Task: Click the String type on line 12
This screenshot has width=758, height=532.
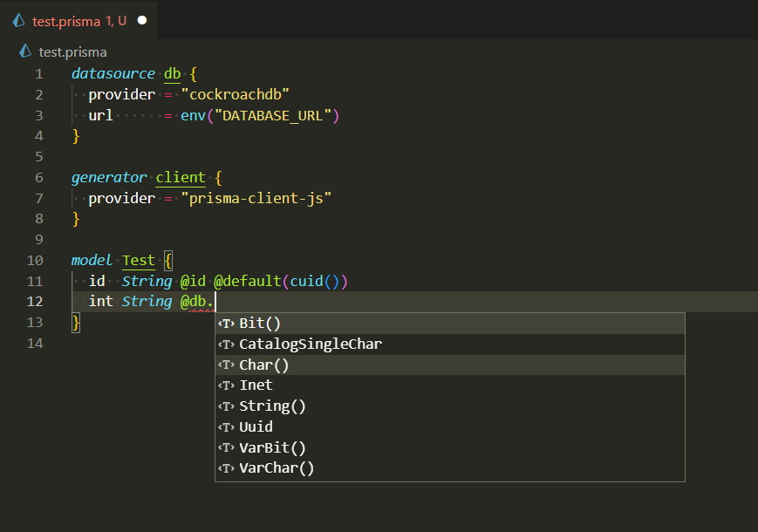Action: point(147,302)
